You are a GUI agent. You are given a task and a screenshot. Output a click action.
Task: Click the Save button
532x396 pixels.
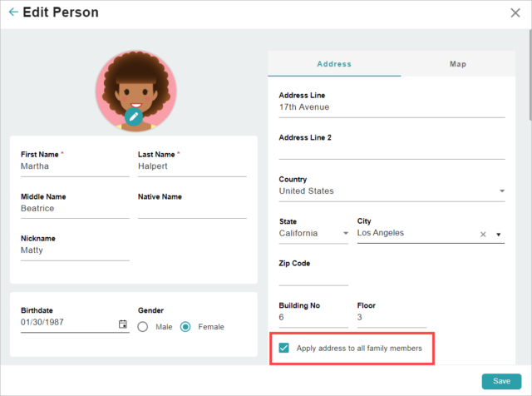click(501, 381)
